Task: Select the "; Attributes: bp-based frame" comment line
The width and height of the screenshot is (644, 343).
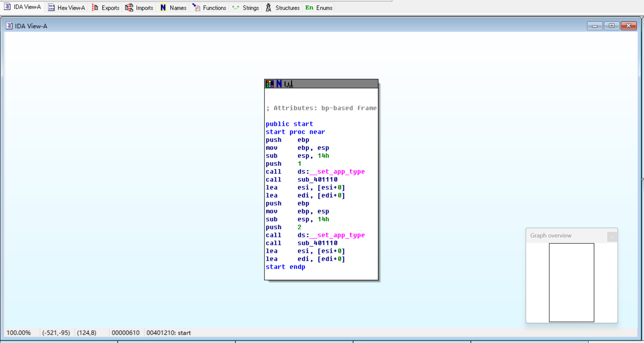Action: tap(321, 108)
